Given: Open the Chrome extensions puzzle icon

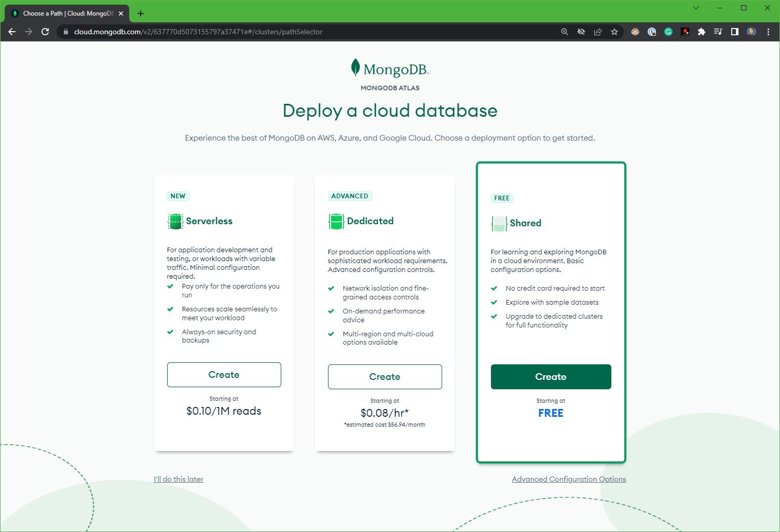Looking at the screenshot, I should click(702, 32).
